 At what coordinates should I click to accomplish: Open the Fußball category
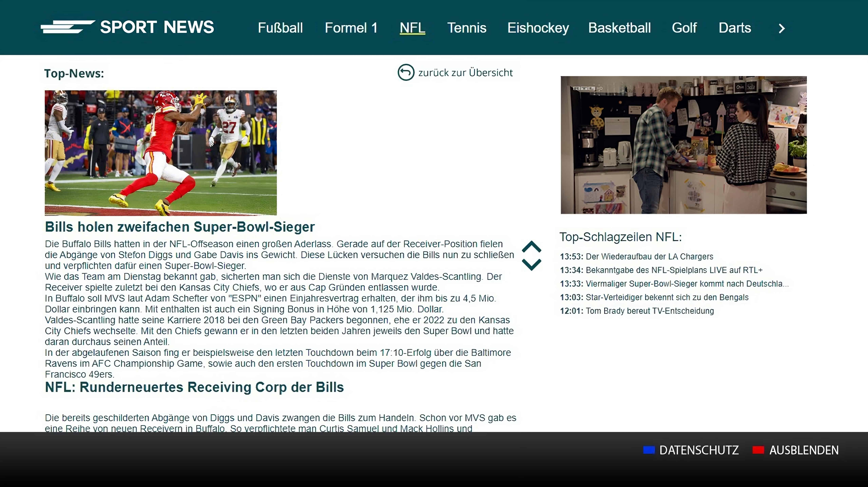280,28
